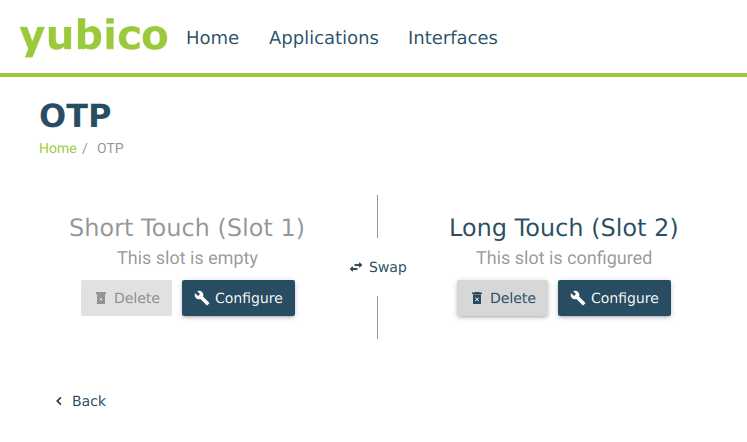Click the Long Touch (Slot 2) heading
747x442 pixels.
click(564, 228)
